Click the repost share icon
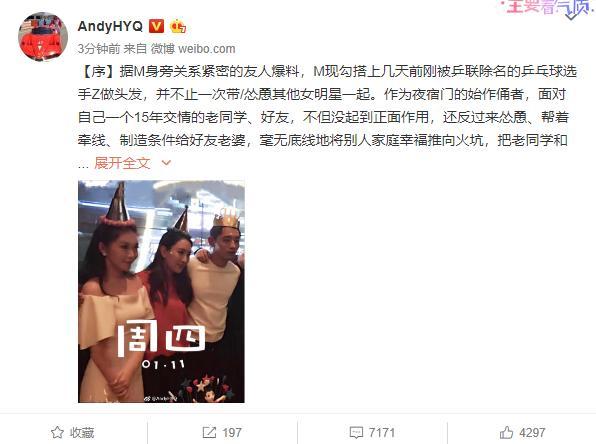Screen dimensions: 596x444 point(209,433)
